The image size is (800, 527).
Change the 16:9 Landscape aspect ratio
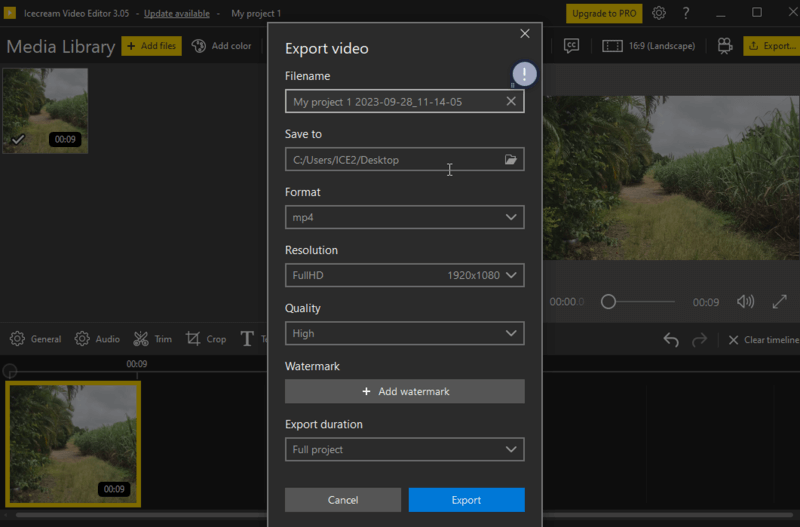click(x=648, y=46)
